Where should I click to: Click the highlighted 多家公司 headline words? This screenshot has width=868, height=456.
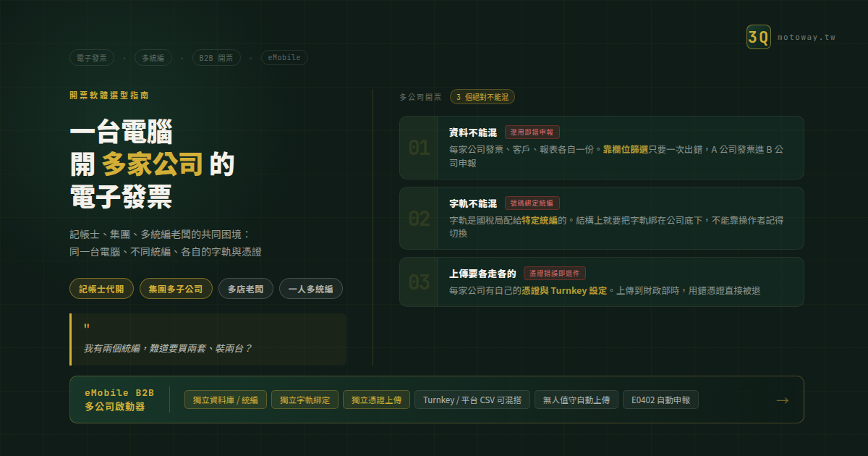[152, 164]
